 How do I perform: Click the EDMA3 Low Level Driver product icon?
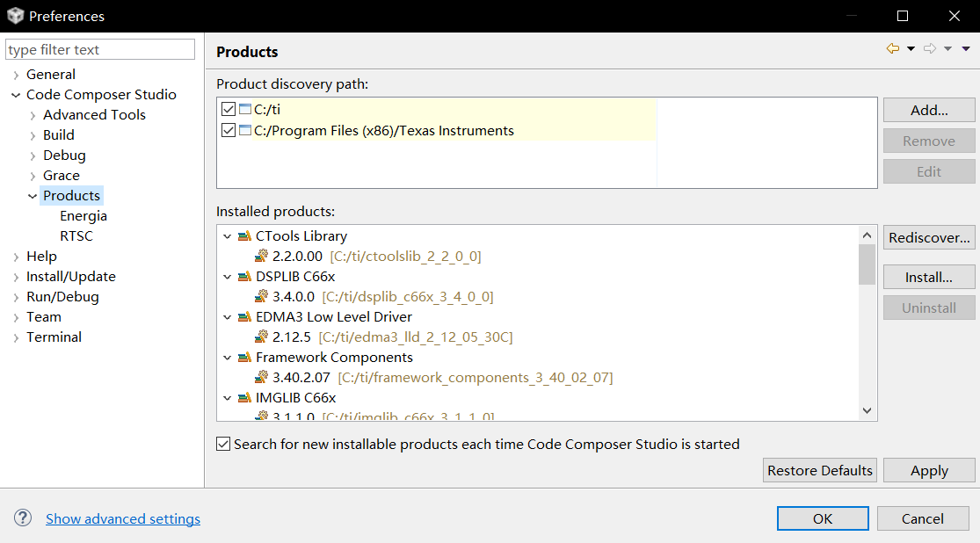pos(243,316)
